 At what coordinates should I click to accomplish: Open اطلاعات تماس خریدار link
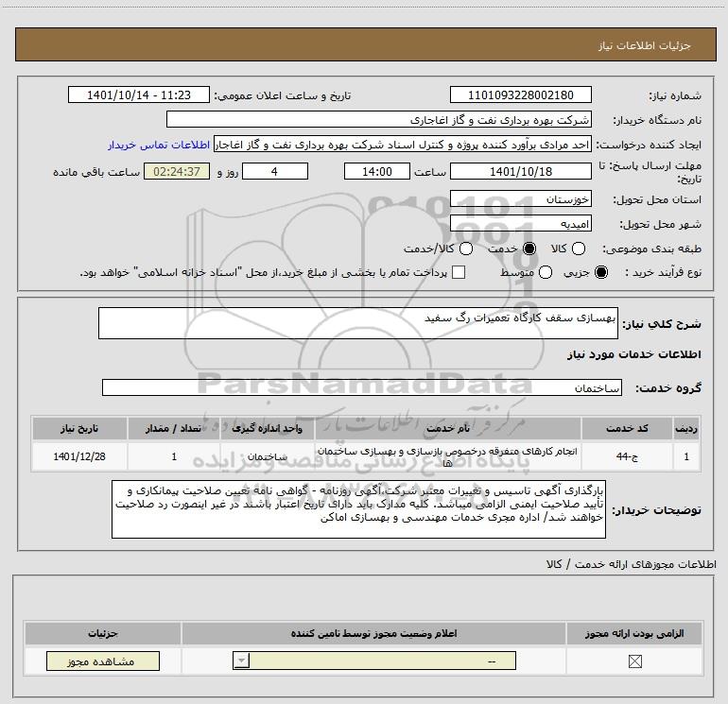click(x=159, y=145)
